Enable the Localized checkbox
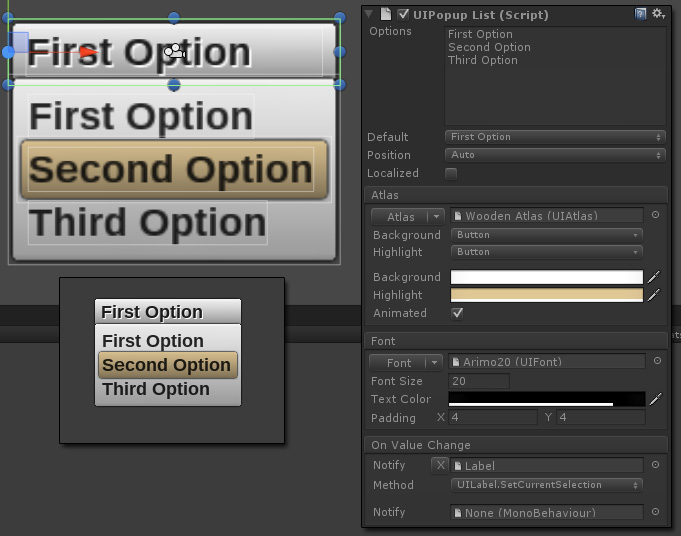This screenshot has height=536, width=681. (x=451, y=174)
